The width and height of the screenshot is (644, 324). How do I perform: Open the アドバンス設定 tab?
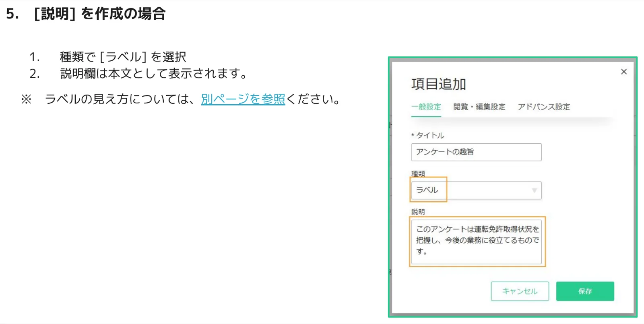coord(544,107)
